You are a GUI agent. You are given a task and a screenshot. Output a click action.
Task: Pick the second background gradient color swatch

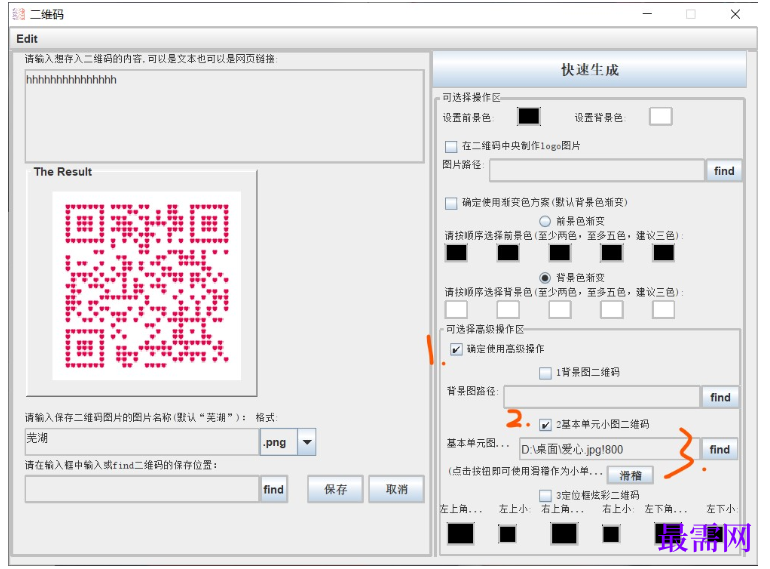pos(508,310)
